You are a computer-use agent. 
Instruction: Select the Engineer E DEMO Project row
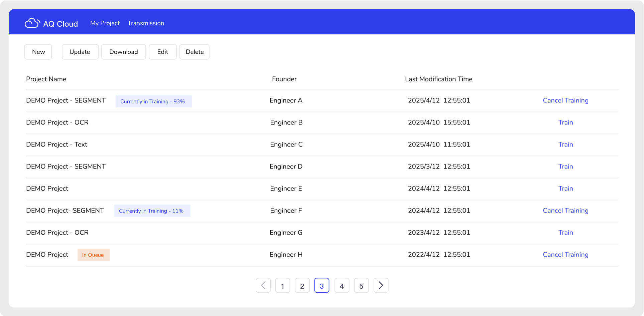[x=47, y=189]
